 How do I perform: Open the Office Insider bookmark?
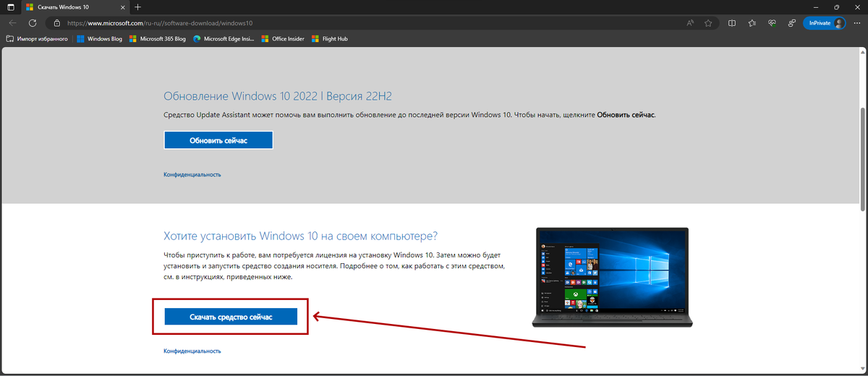tap(284, 38)
